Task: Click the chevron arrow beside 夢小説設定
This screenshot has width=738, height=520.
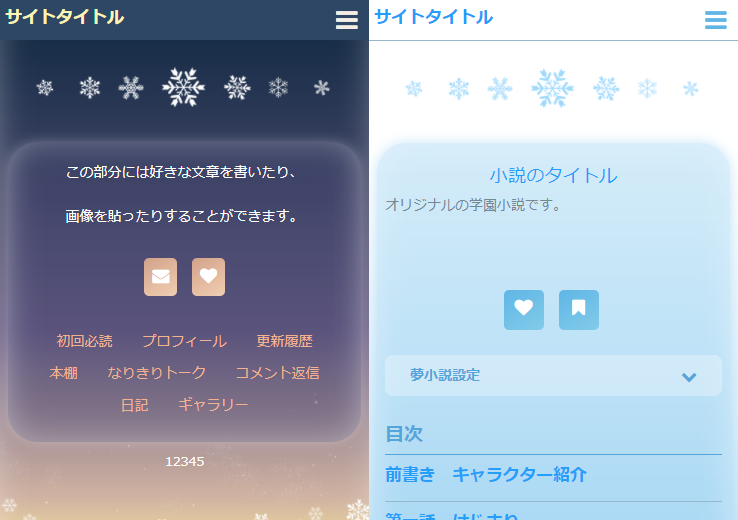Action: click(x=689, y=376)
